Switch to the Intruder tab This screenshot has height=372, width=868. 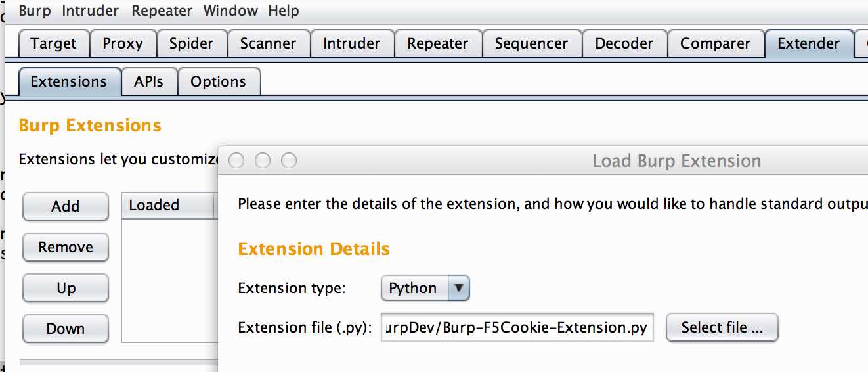351,43
